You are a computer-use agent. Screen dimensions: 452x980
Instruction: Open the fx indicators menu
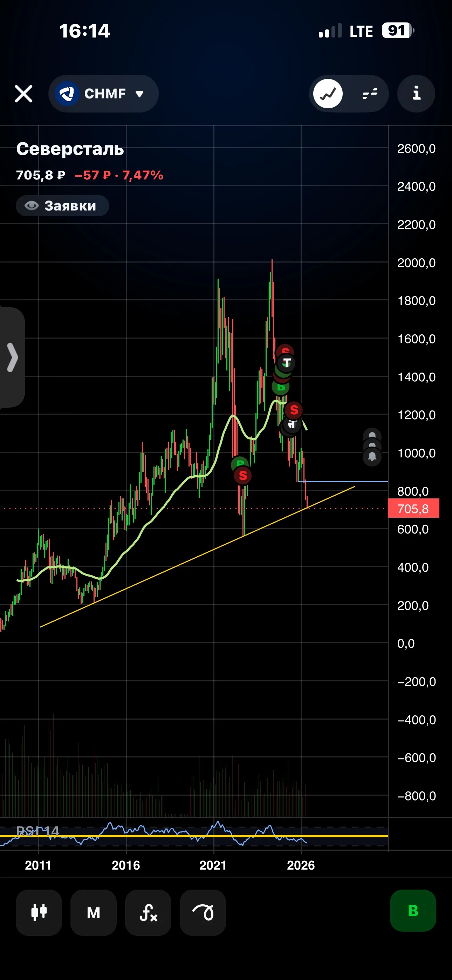click(x=148, y=912)
